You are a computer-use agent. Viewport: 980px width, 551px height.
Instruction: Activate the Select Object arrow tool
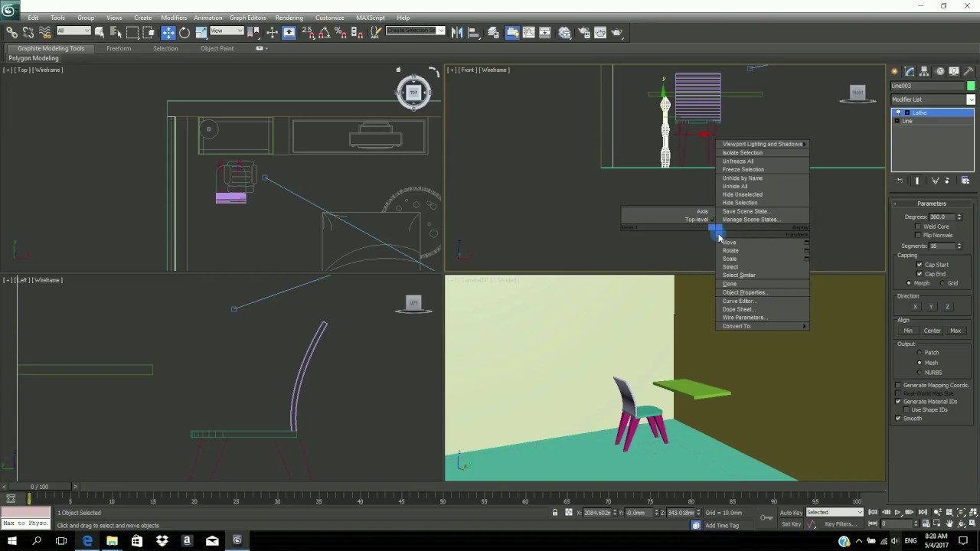point(101,32)
